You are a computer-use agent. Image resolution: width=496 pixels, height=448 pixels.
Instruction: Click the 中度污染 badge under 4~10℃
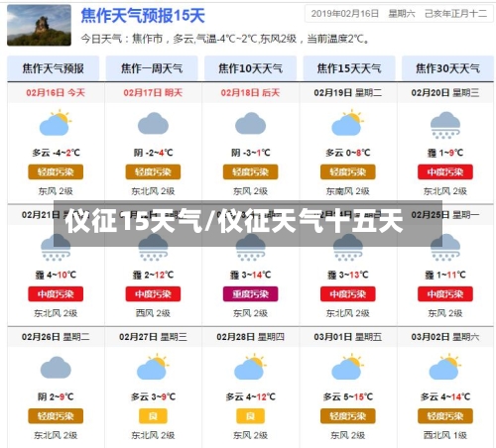tap(56, 294)
